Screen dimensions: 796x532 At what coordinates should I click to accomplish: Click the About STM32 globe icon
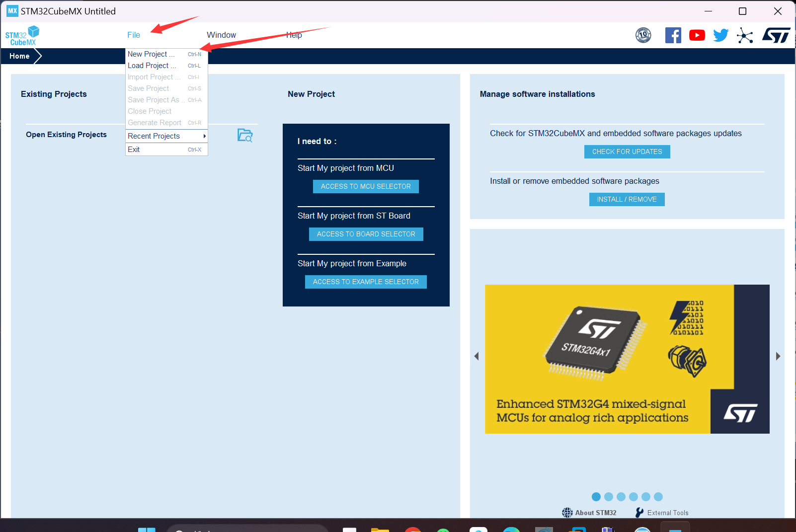click(x=567, y=513)
